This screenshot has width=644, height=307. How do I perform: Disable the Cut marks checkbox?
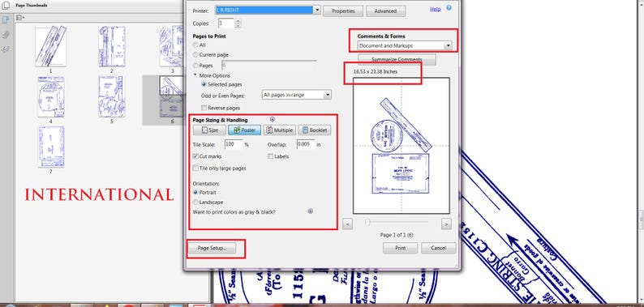click(196, 156)
